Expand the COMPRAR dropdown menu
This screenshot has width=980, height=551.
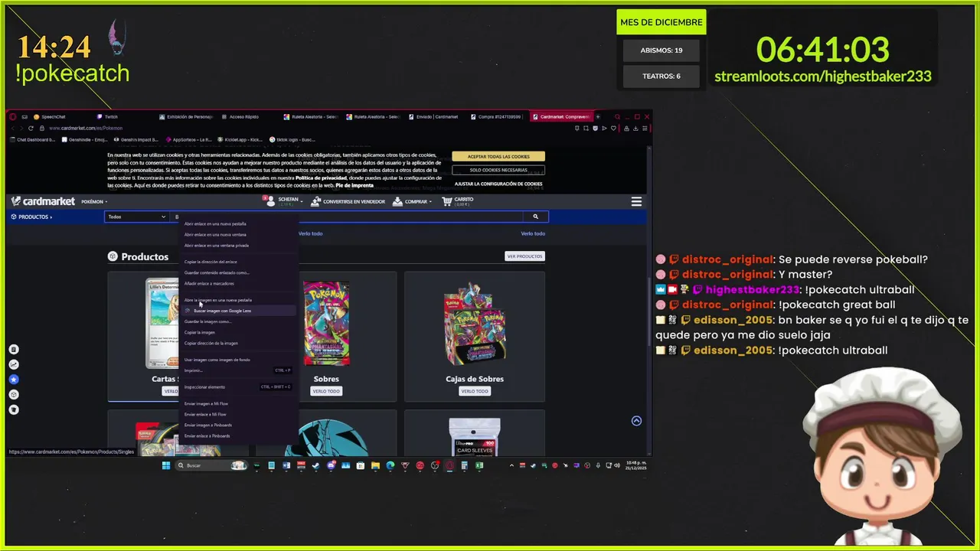pyautogui.click(x=412, y=201)
